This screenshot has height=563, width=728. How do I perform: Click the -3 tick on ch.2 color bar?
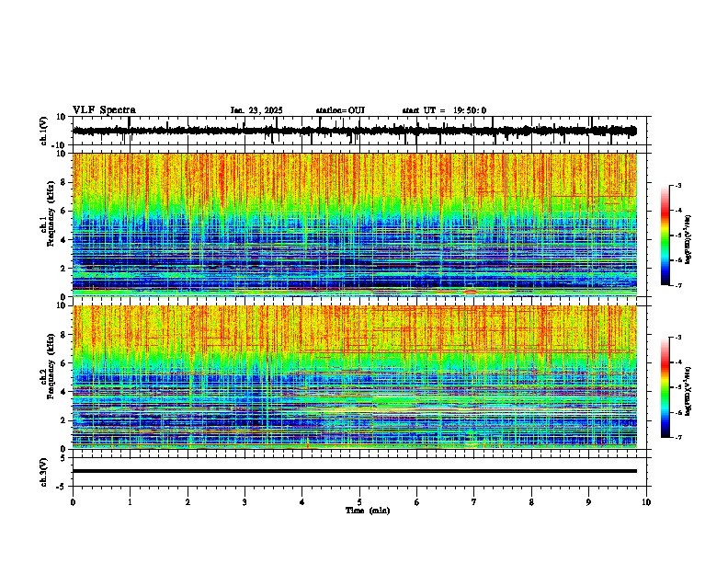click(678, 338)
